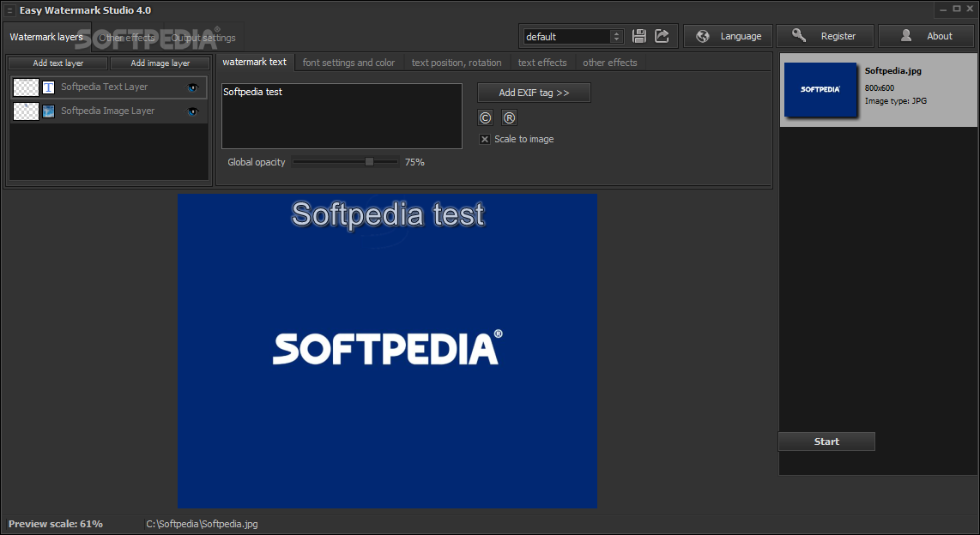Viewport: 980px width, 535px height.
Task: Insert the registered ® symbol
Action: coord(509,118)
